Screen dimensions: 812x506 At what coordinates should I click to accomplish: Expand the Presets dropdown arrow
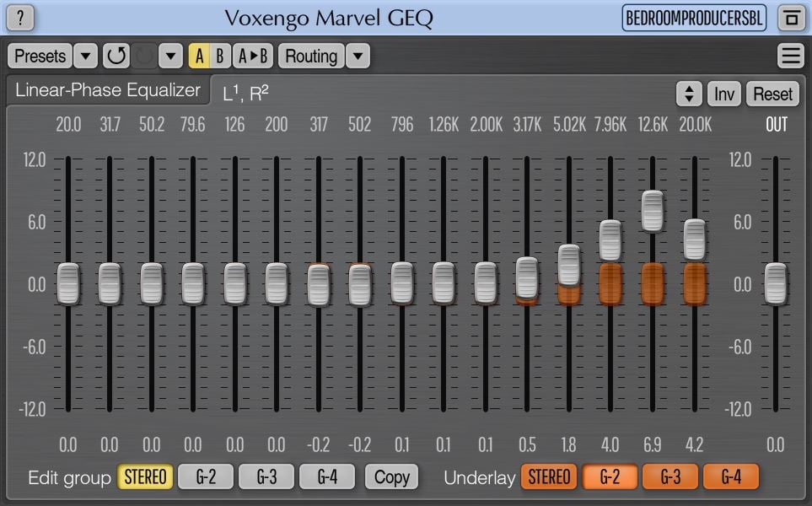click(x=85, y=56)
